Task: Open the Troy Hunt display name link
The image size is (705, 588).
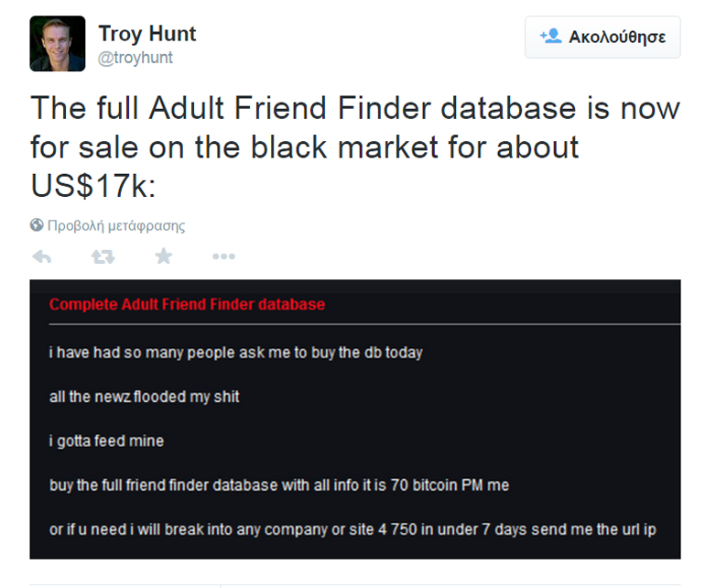Action: coord(146,35)
